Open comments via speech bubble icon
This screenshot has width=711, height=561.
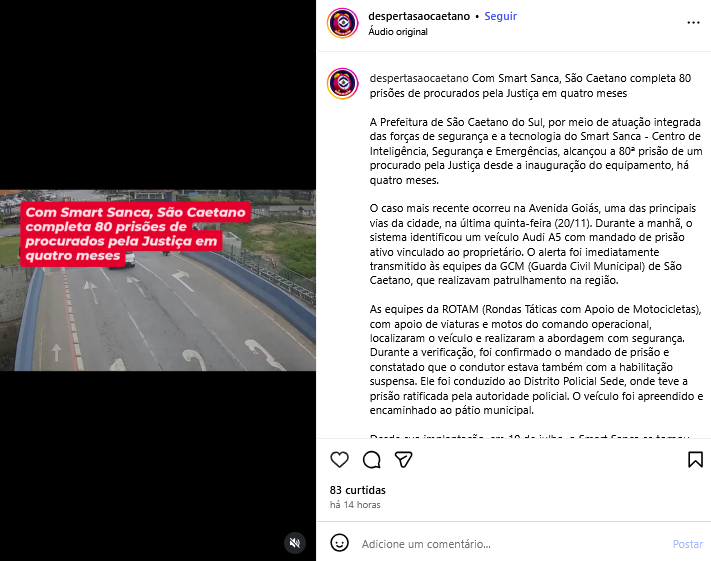(371, 459)
